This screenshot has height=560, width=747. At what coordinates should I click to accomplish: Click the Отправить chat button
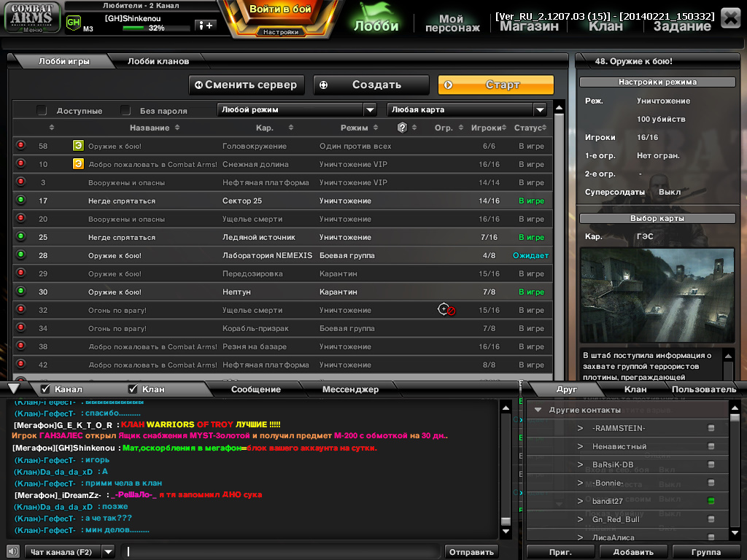tap(471, 552)
